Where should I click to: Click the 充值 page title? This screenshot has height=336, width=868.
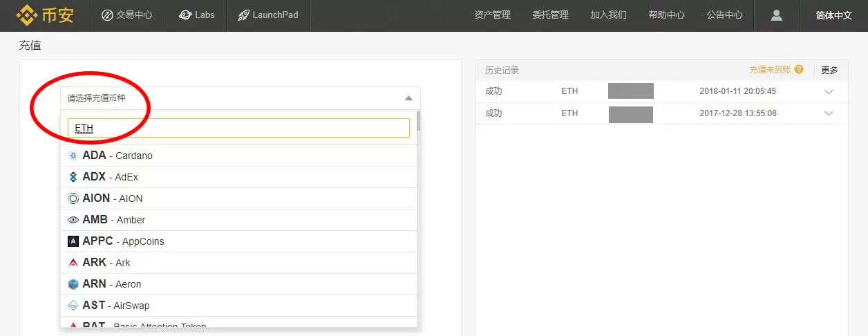[x=30, y=46]
